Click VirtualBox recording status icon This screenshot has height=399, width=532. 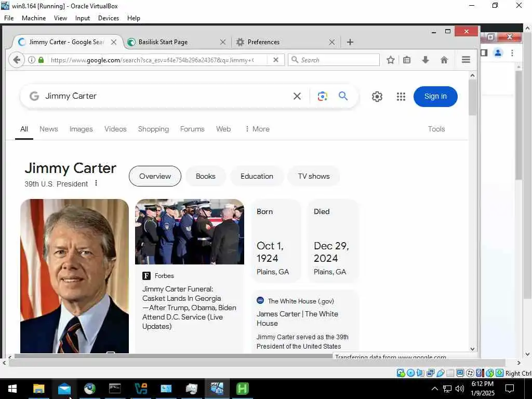(x=470, y=373)
